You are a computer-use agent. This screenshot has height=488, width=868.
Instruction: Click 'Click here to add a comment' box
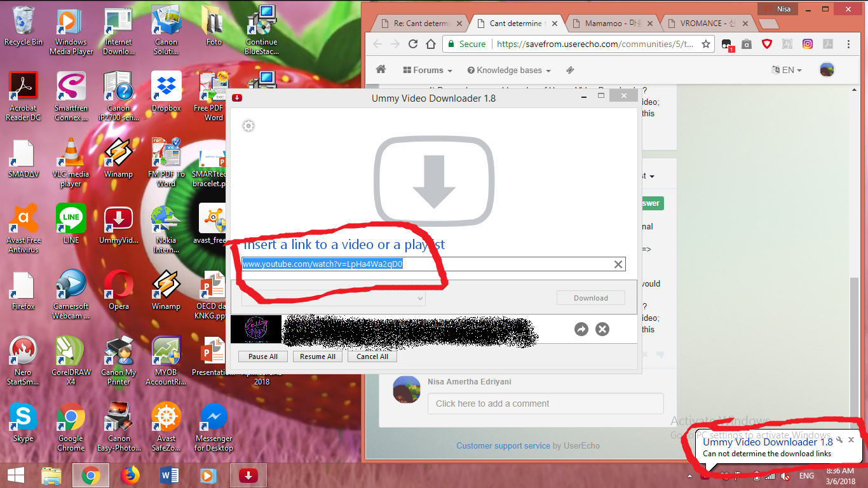pos(546,403)
